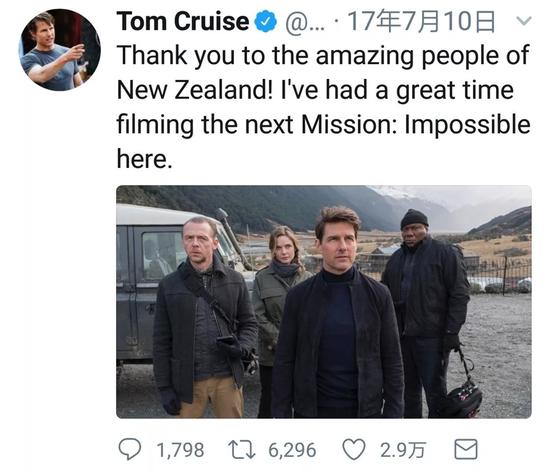
Task: Click the blue verified badge
Action: pos(266,21)
